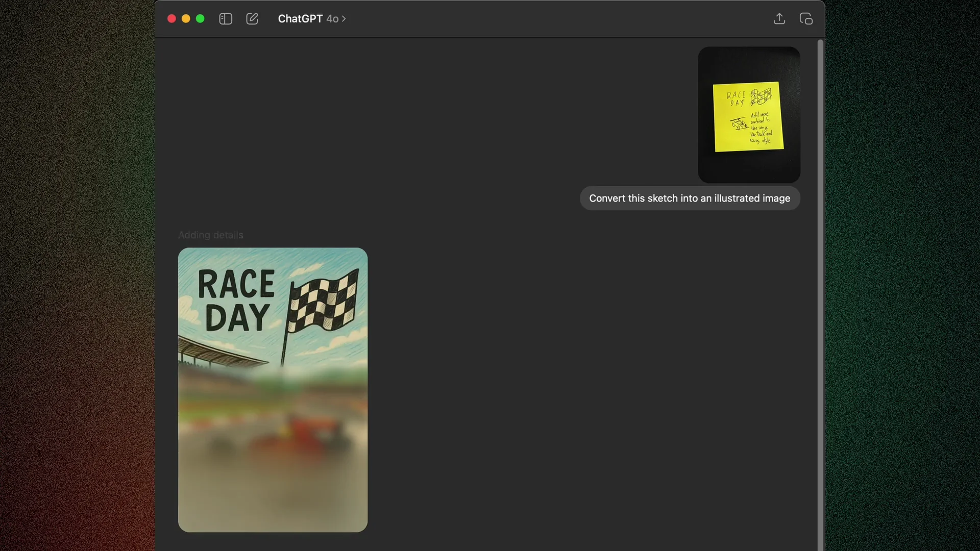Screen dimensions: 980x551
Task: Open the model selector chevron next to 4o
Action: [x=344, y=19]
